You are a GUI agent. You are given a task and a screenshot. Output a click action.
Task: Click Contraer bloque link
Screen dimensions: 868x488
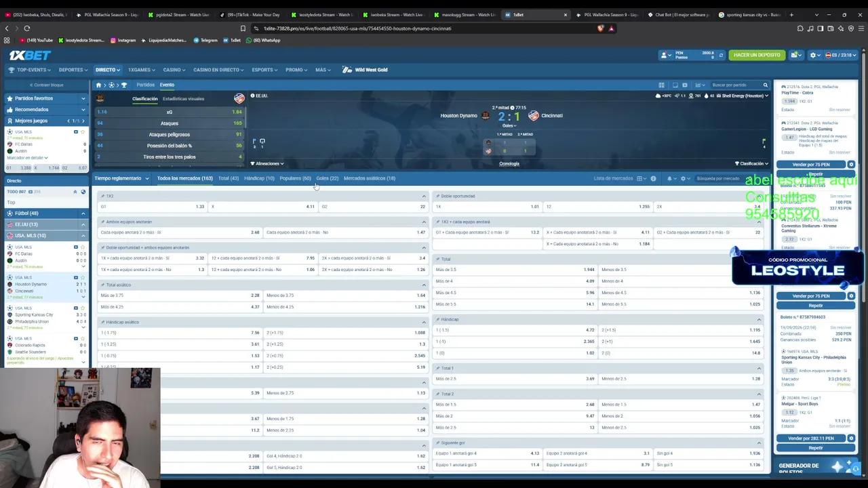[46, 85]
